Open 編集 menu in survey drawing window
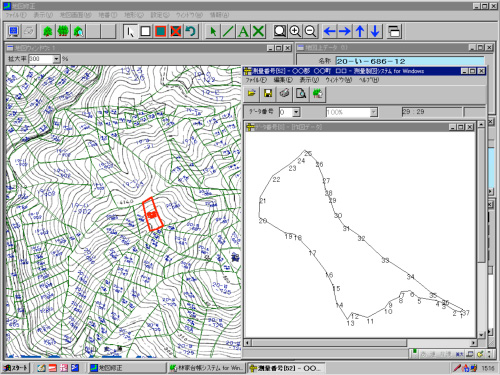The height and width of the screenshot is (375, 500). click(x=283, y=80)
